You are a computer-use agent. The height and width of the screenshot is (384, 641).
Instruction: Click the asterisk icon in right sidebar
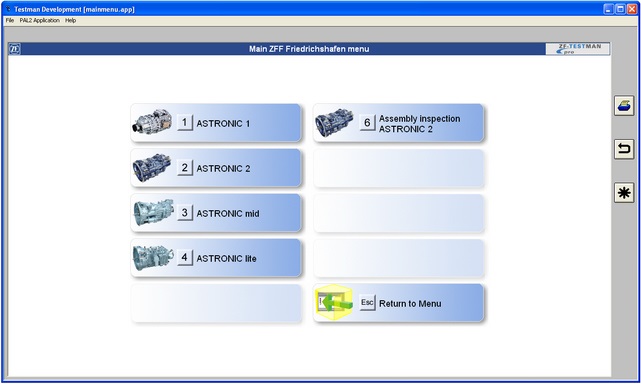(624, 193)
